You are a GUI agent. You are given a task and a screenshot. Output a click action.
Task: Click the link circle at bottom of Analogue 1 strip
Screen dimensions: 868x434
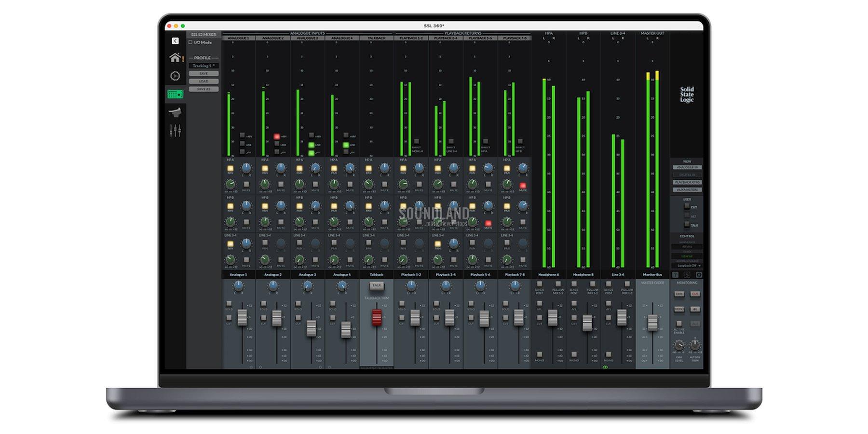(x=251, y=367)
